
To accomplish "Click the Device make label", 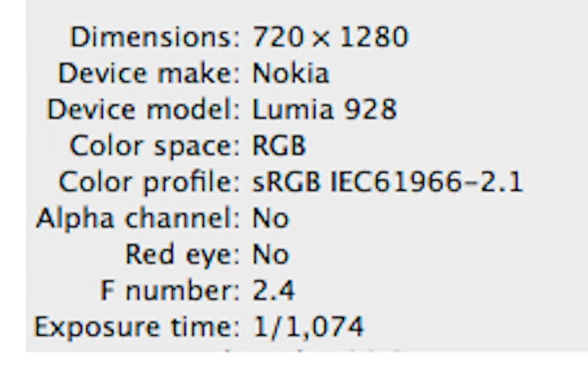I will pos(150,74).
